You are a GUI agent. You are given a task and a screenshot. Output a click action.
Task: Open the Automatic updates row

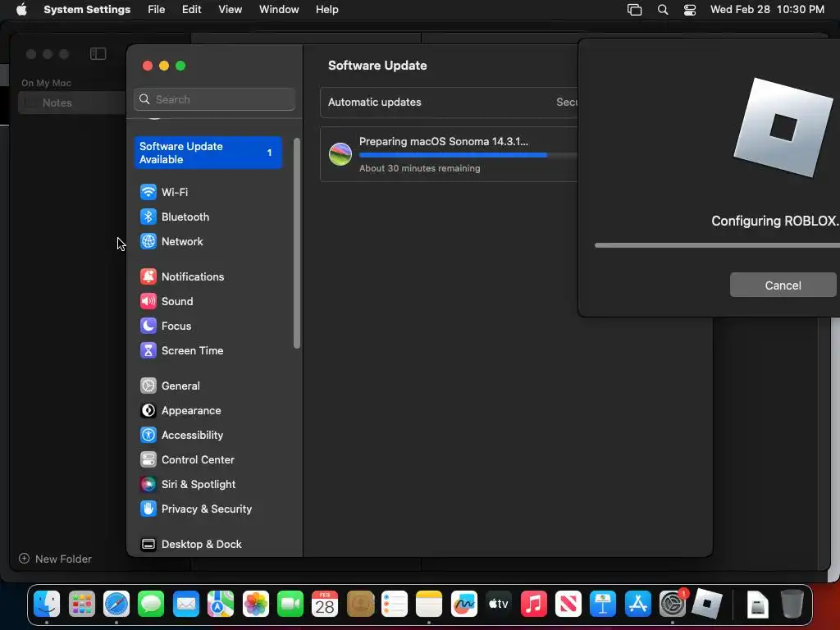click(449, 103)
